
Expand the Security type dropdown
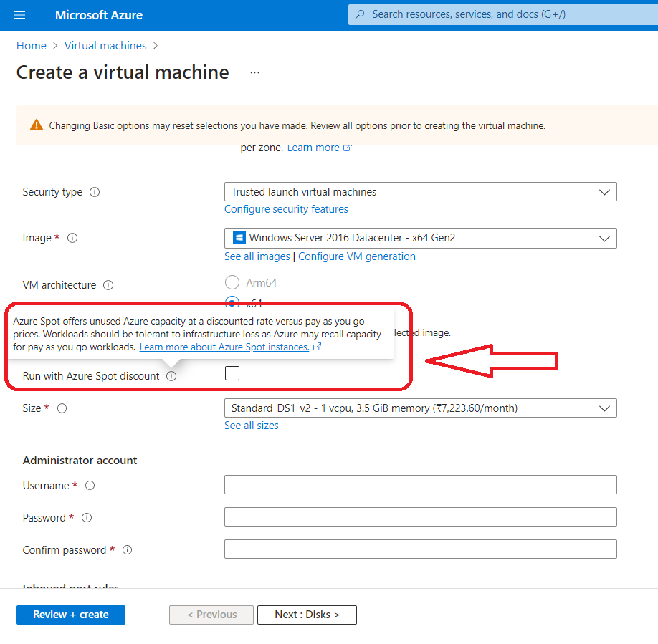(420, 192)
